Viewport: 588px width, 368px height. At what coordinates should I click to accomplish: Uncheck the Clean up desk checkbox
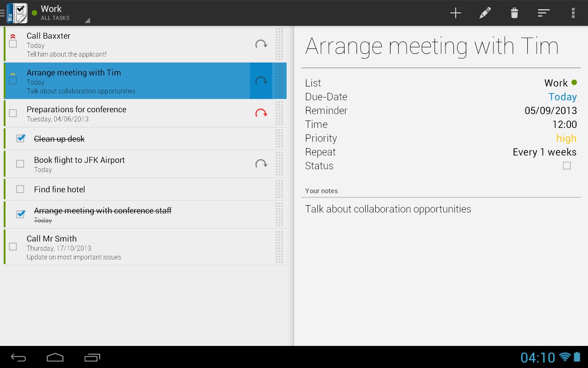point(20,138)
